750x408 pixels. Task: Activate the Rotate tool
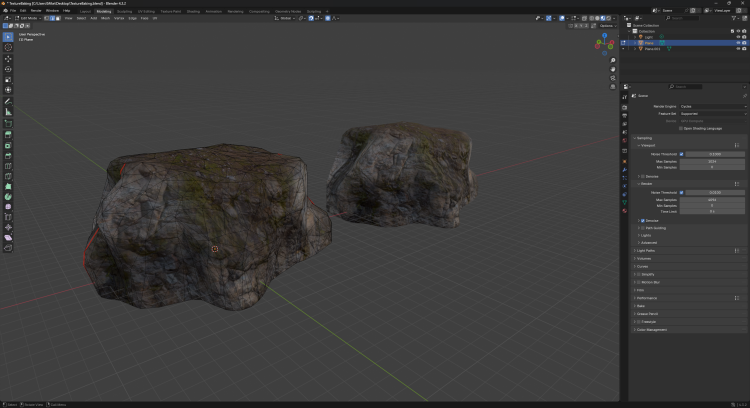tap(8, 69)
